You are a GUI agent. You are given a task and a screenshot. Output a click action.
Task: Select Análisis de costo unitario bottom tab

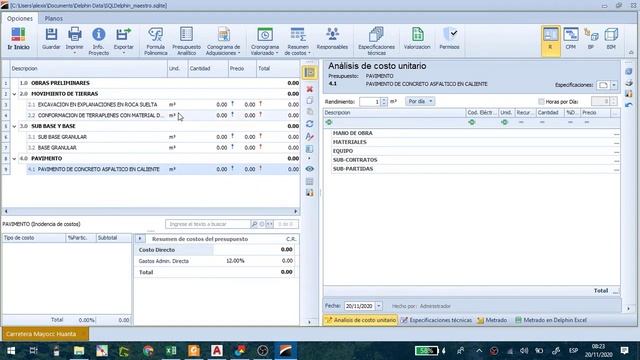click(x=360, y=320)
